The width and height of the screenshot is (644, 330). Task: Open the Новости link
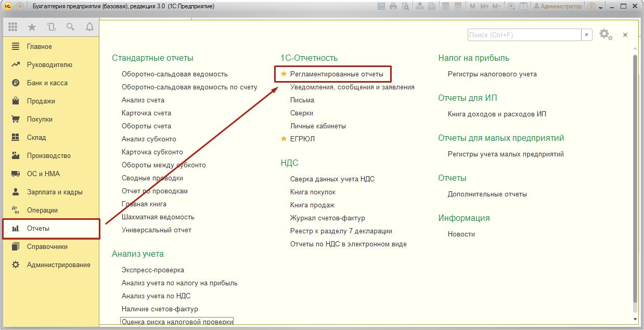tap(461, 234)
